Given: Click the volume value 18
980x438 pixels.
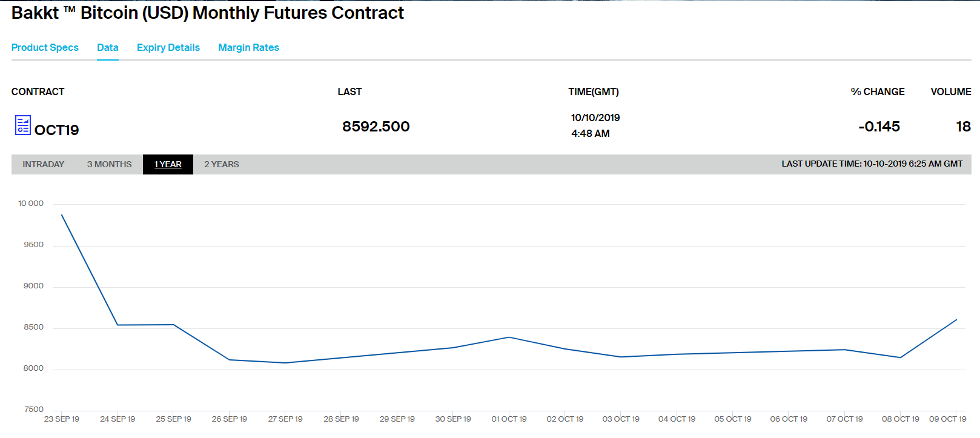Looking at the screenshot, I should tap(964, 126).
